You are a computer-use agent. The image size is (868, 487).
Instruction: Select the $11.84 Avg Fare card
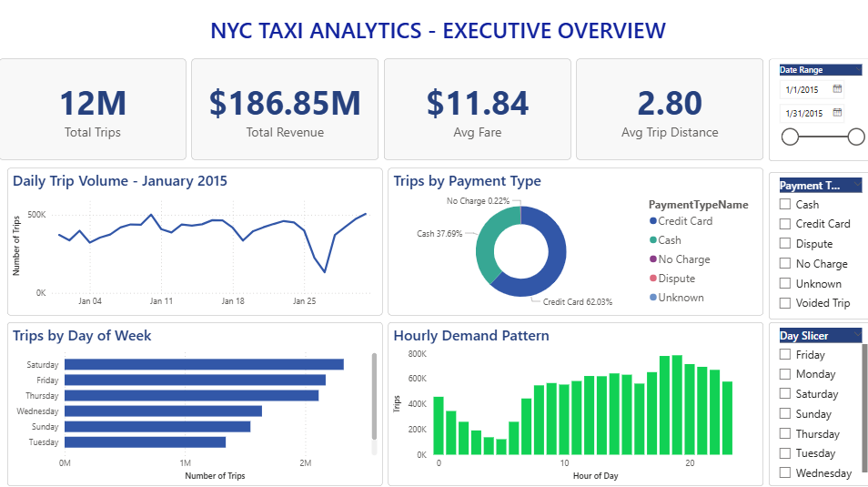pyautogui.click(x=477, y=109)
